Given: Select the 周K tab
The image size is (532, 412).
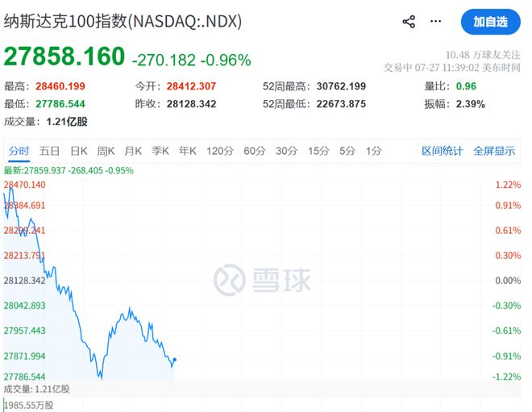Looking at the screenshot, I should click(106, 151).
